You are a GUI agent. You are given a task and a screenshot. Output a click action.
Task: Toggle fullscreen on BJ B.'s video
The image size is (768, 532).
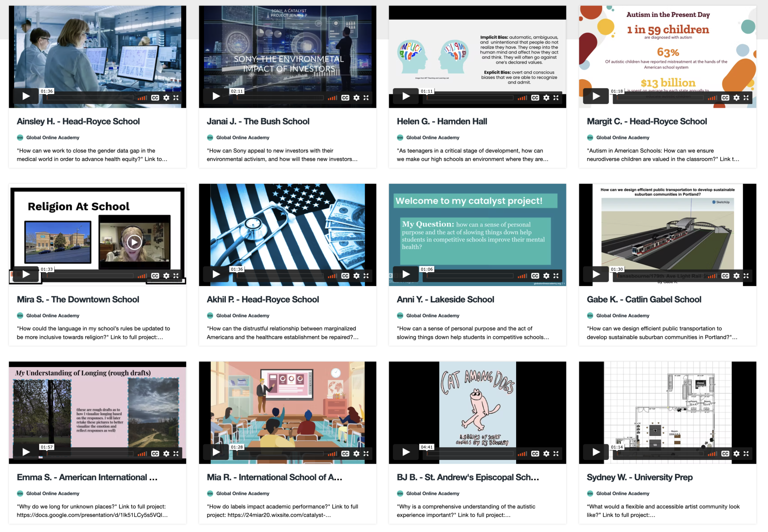556,454
